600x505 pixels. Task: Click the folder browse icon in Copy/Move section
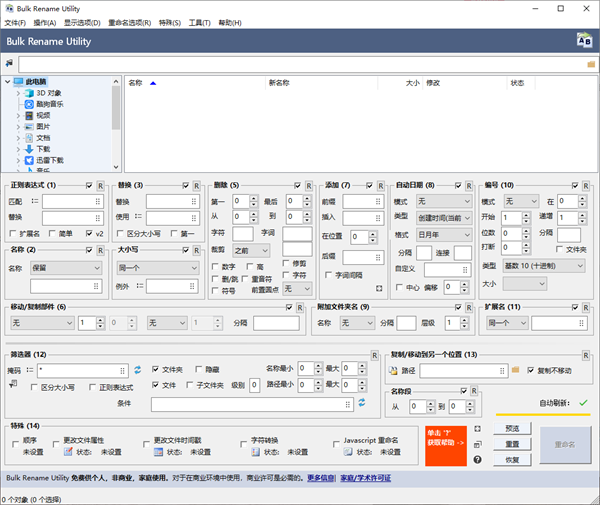click(x=516, y=370)
